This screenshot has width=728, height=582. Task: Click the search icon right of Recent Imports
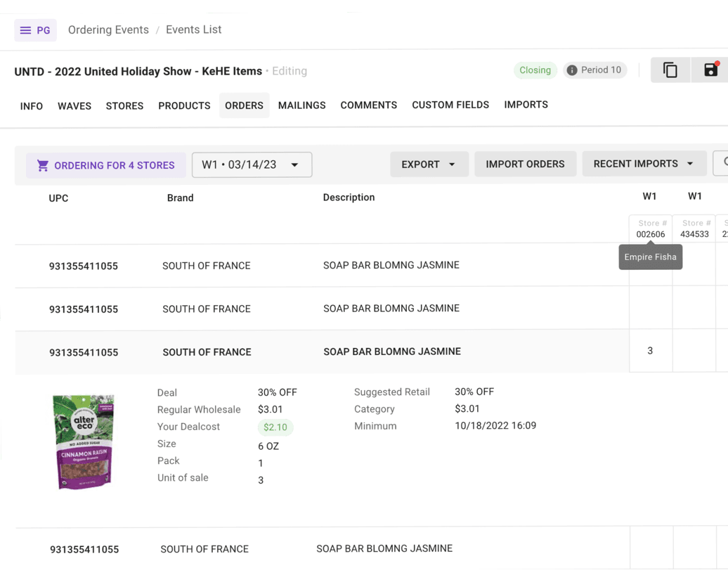coord(724,162)
